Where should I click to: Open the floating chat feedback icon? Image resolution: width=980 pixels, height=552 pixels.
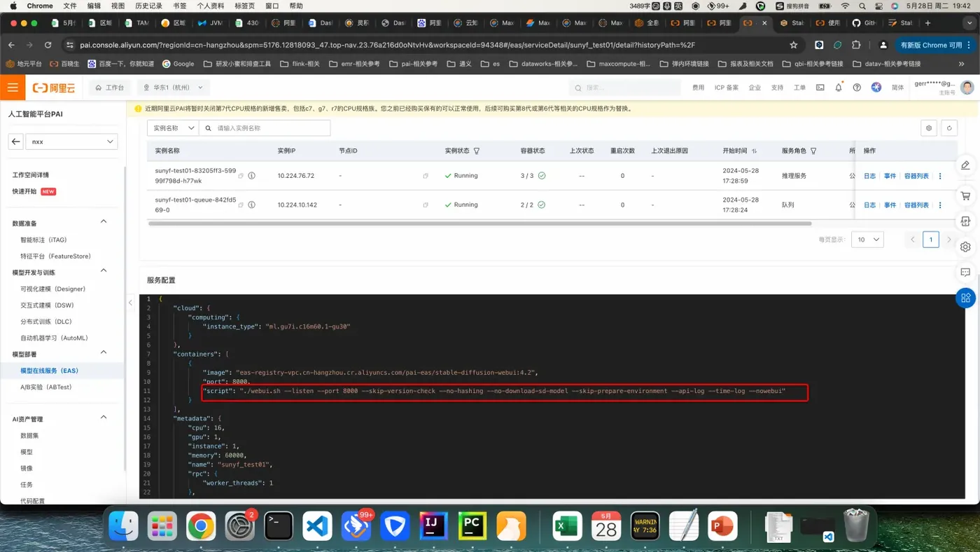(965, 272)
